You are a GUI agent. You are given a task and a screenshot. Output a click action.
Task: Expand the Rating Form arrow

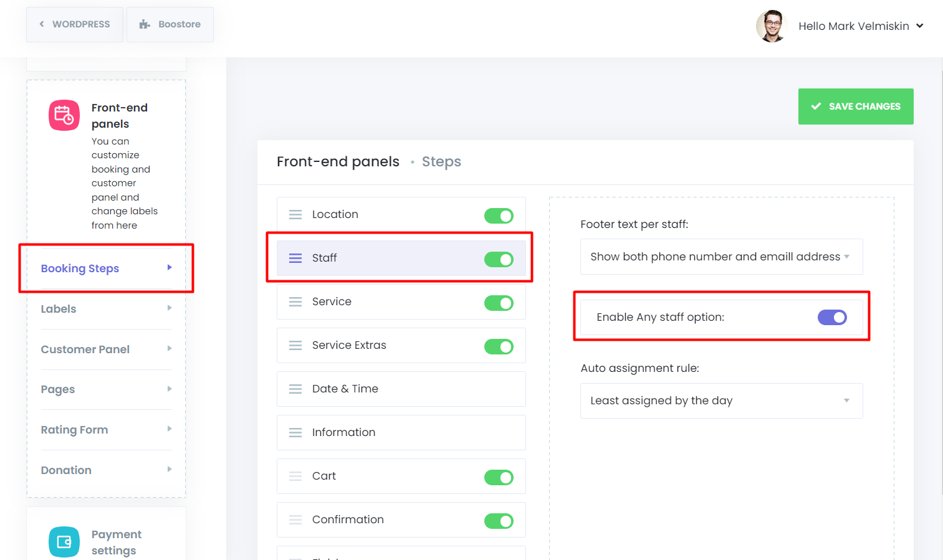tap(170, 429)
